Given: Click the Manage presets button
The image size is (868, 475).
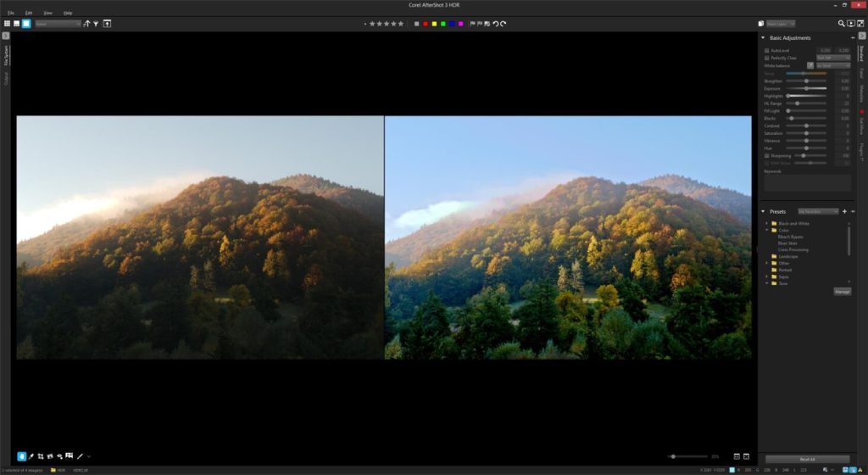Looking at the screenshot, I should pyautogui.click(x=842, y=291).
